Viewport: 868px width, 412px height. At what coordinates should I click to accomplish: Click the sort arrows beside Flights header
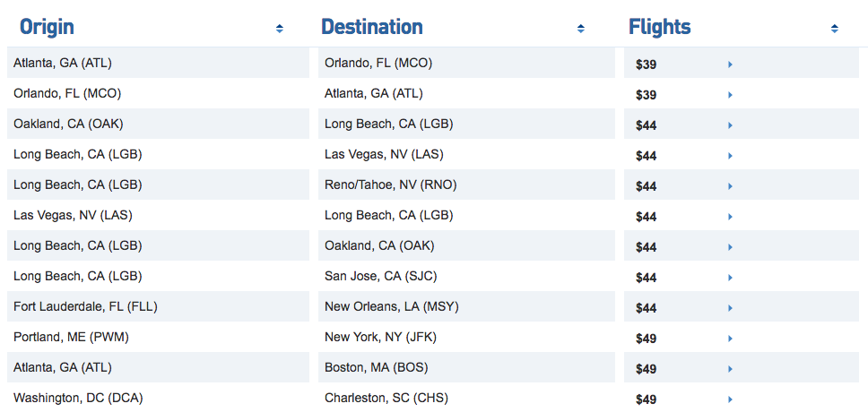835,29
